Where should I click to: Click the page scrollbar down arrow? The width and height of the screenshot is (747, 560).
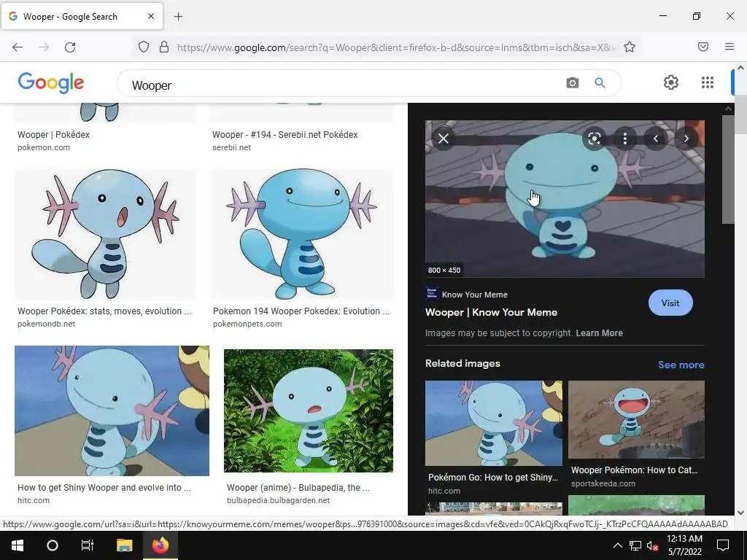(741, 513)
